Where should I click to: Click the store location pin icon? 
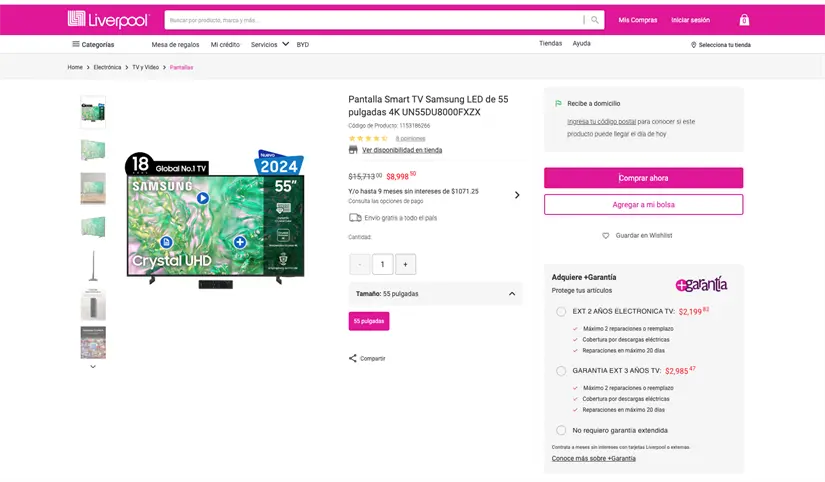693,45
